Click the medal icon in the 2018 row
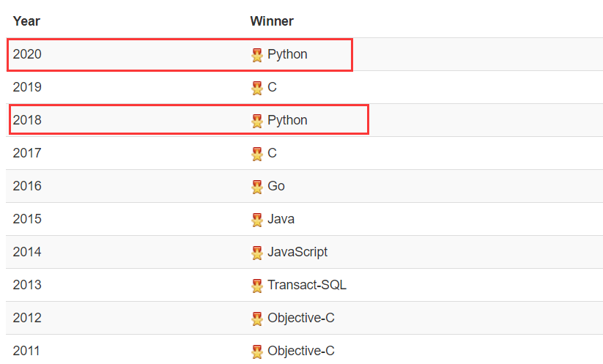603x364 pixels. (x=257, y=121)
